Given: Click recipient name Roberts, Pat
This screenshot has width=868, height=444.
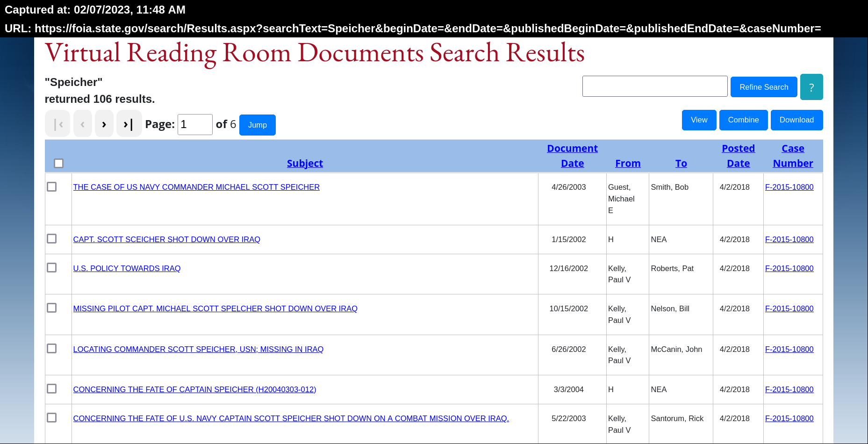Looking at the screenshot, I should (x=672, y=268).
